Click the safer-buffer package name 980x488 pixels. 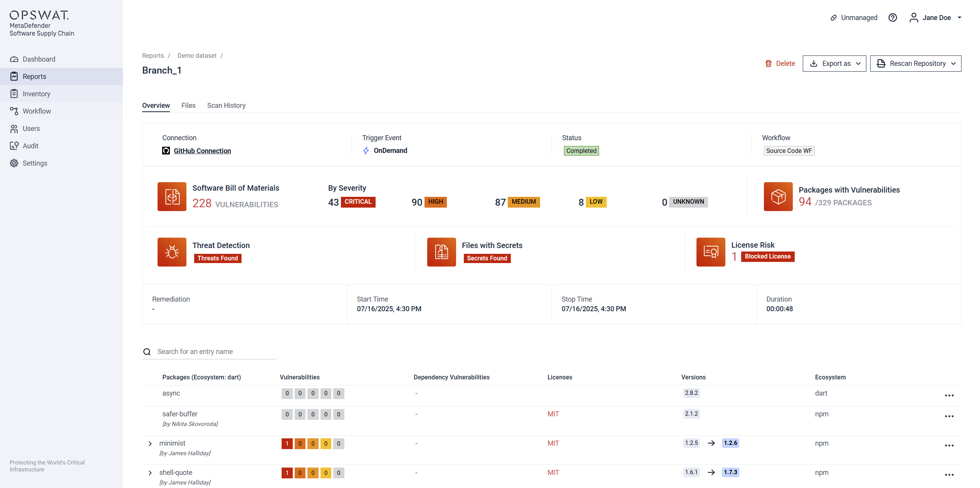pos(180,414)
